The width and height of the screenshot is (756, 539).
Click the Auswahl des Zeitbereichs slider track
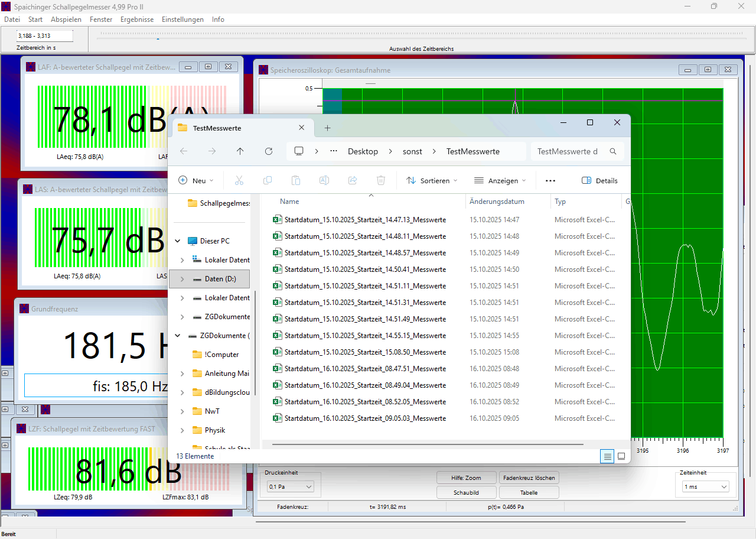[x=421, y=34]
